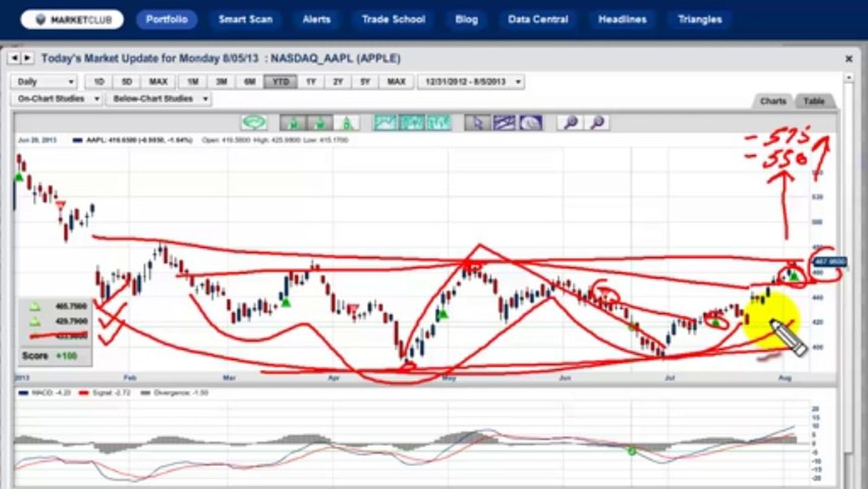
Task: Toggle the second Trade Triangle icon in the toolbar
Action: pyautogui.click(x=319, y=123)
